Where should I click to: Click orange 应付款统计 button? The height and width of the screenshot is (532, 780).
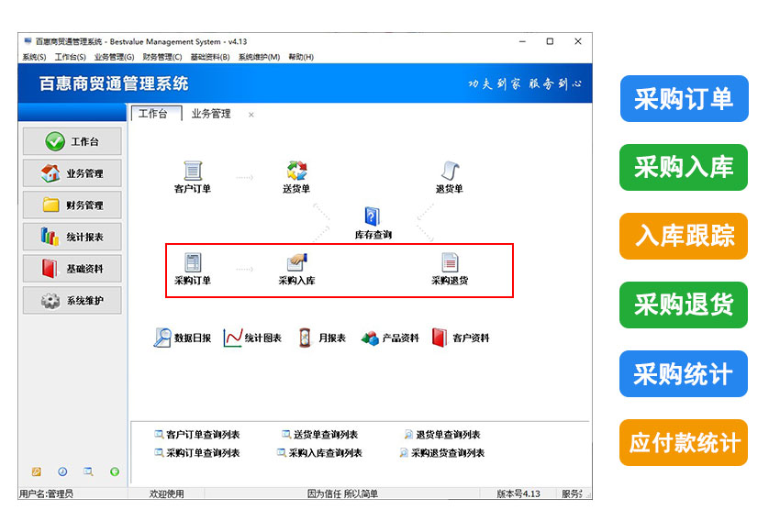click(684, 442)
